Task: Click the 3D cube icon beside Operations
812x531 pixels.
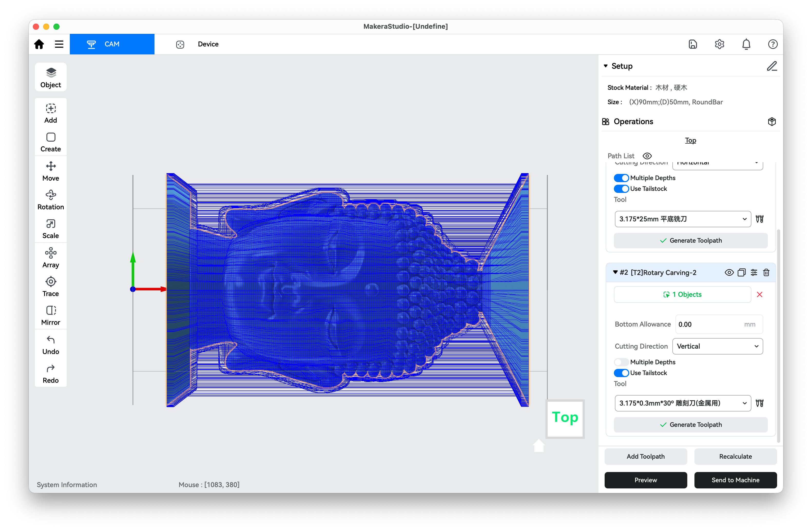Action: coord(772,121)
